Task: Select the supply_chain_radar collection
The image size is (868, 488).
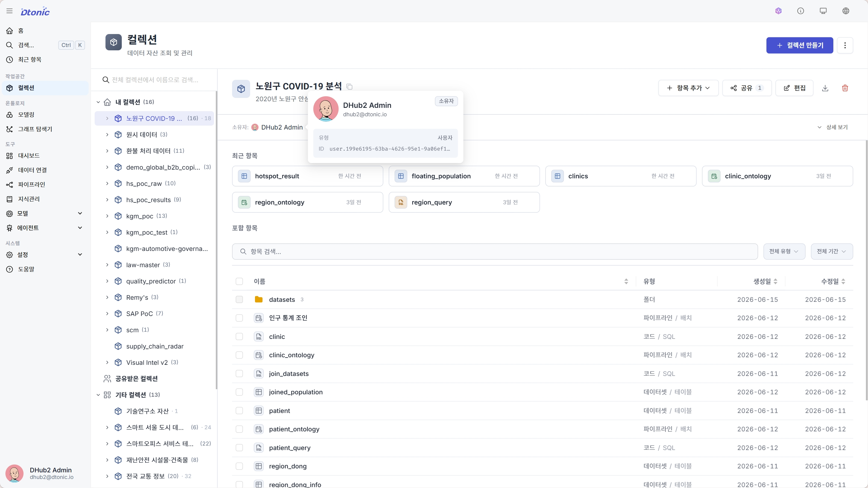Action: coord(154,346)
